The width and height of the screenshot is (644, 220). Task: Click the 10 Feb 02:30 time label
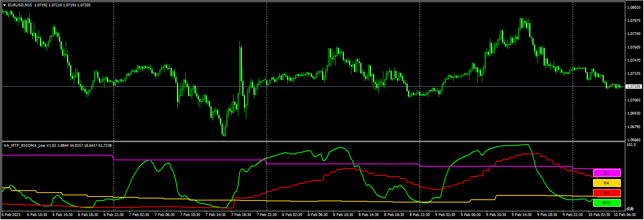[x=599, y=215]
